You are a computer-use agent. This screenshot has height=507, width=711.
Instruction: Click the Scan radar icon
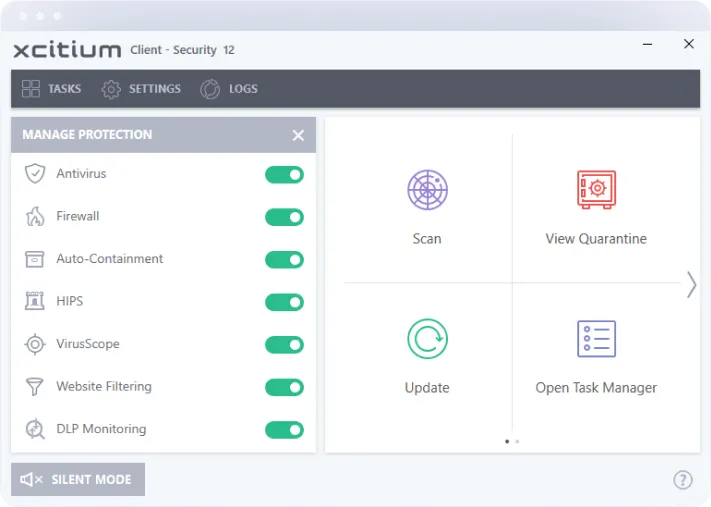(x=427, y=190)
